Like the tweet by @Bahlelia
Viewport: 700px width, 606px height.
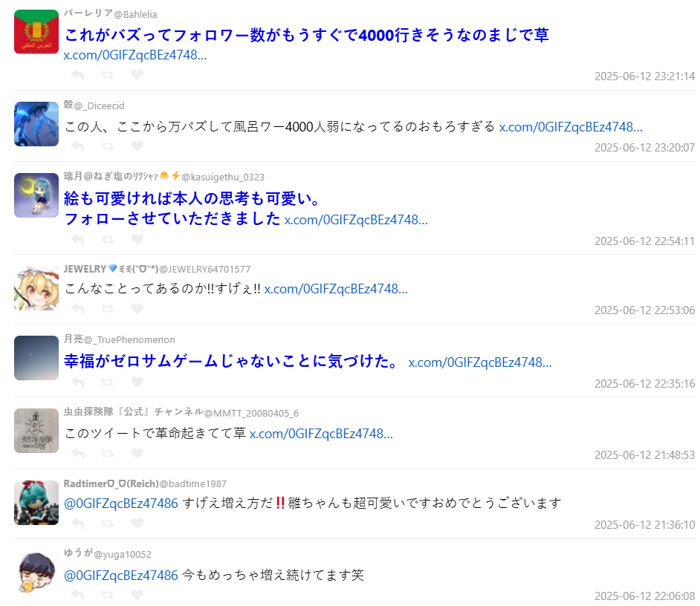[137, 74]
